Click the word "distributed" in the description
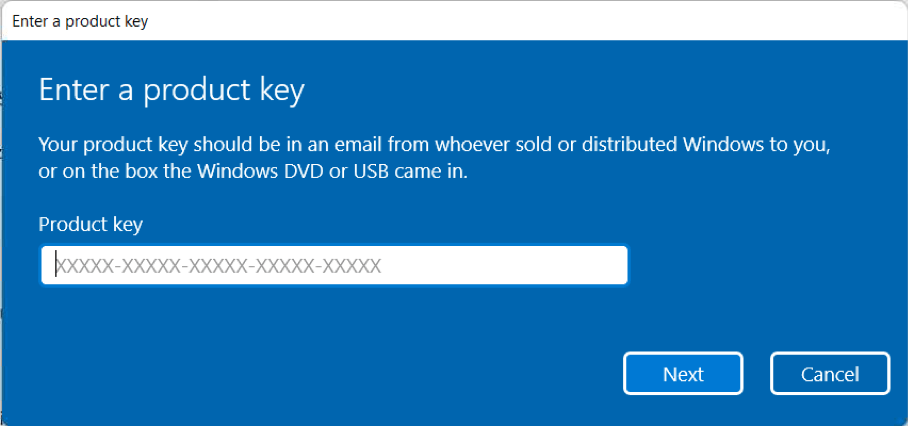Screen dimensions: 908x426 [x=630, y=144]
